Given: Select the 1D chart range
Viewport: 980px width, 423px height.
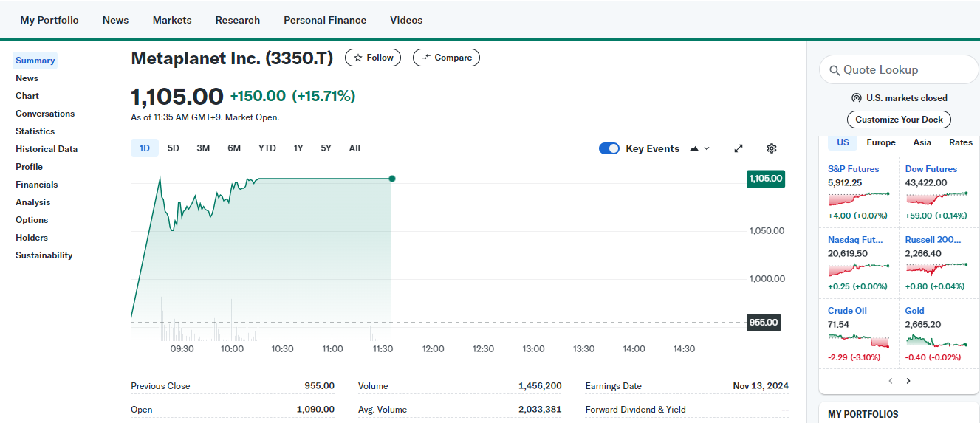Looking at the screenshot, I should pyautogui.click(x=145, y=148).
